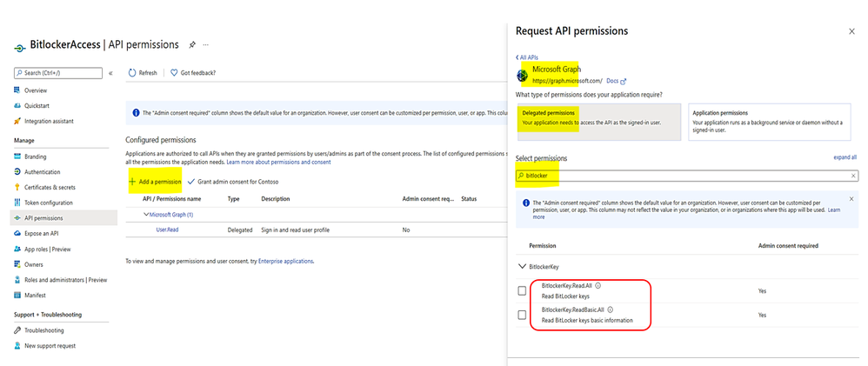
Task: Click the API permissions icon in sidebar
Action: pos(17,218)
